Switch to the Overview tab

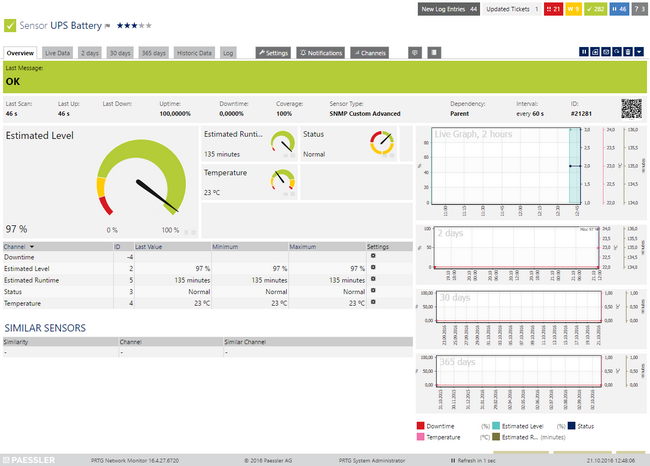20,53
